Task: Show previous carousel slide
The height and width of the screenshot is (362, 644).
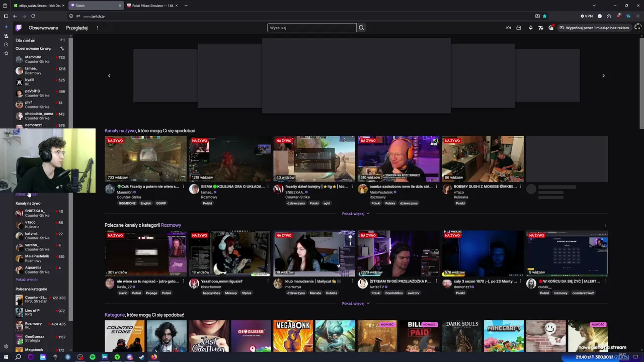Action: [x=109, y=75]
